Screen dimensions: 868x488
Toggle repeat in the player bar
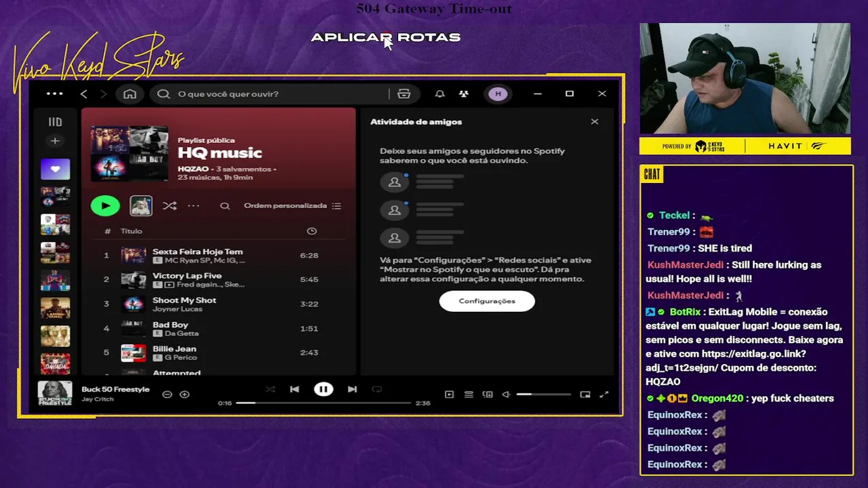[377, 389]
